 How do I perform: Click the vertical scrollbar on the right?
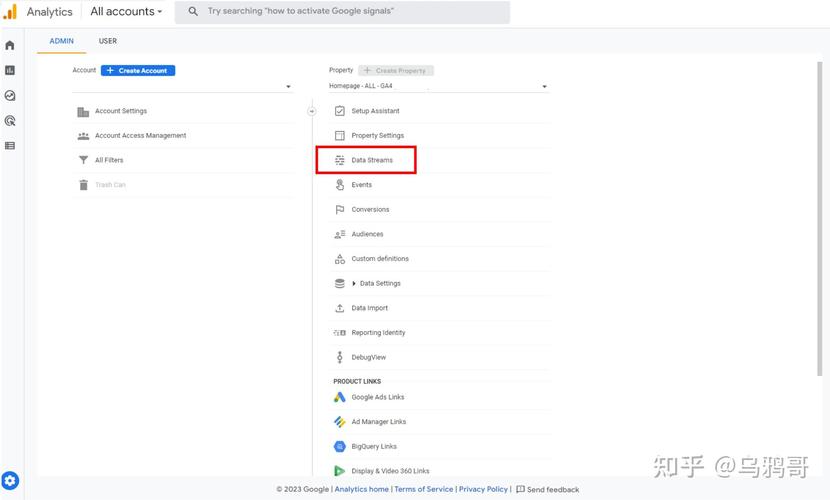(x=819, y=218)
